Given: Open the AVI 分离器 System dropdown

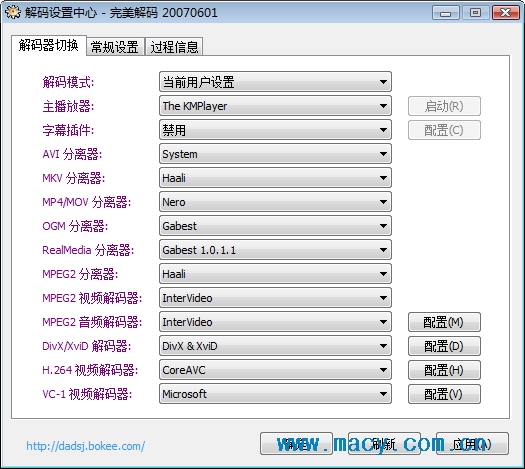Looking at the screenshot, I should click(x=275, y=154).
